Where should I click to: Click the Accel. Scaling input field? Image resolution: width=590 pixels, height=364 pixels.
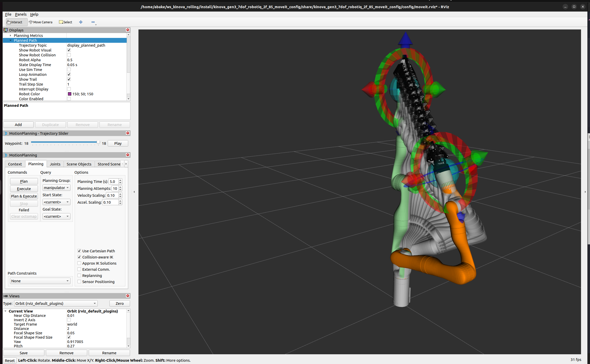(x=110, y=202)
